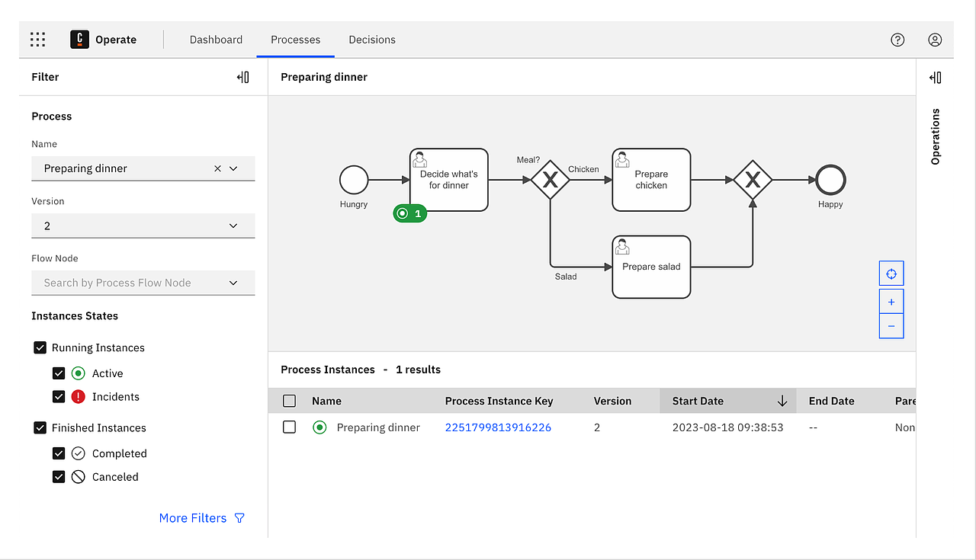
Task: Select all process instances checkbox in header
Action: (289, 401)
